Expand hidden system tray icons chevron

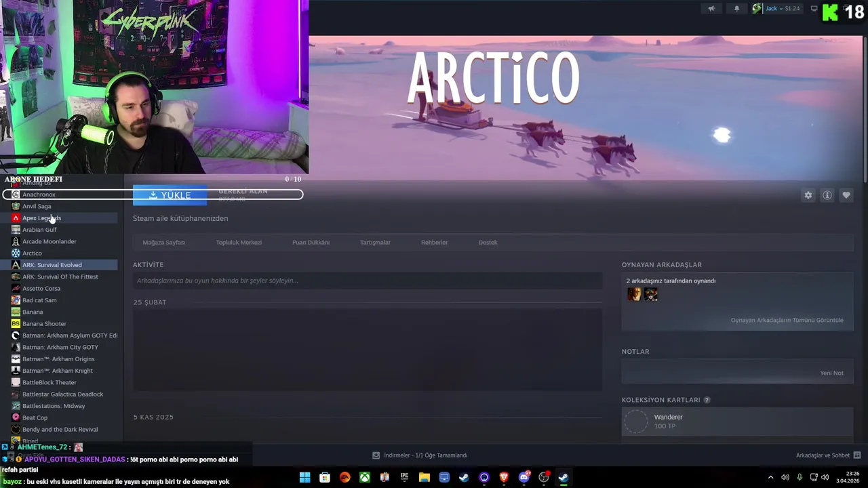[770, 477]
